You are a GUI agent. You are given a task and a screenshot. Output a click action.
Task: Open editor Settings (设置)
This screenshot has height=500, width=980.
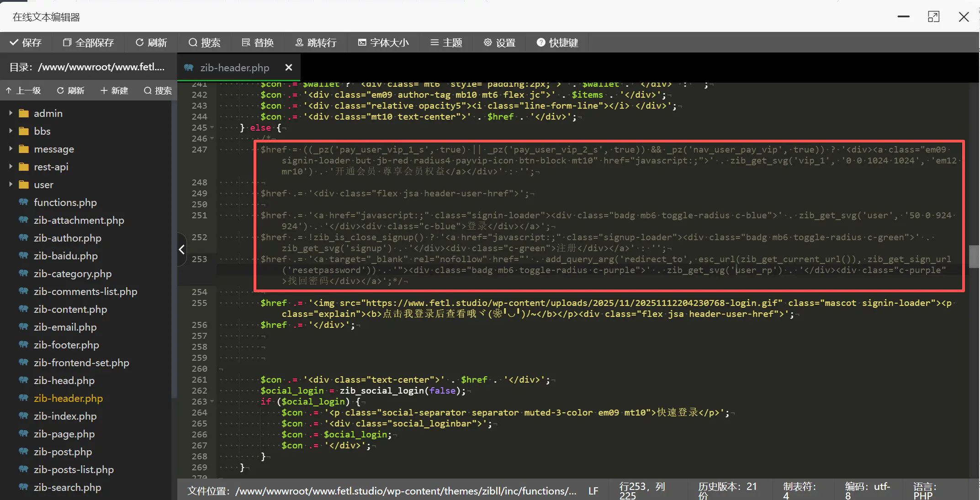(499, 42)
